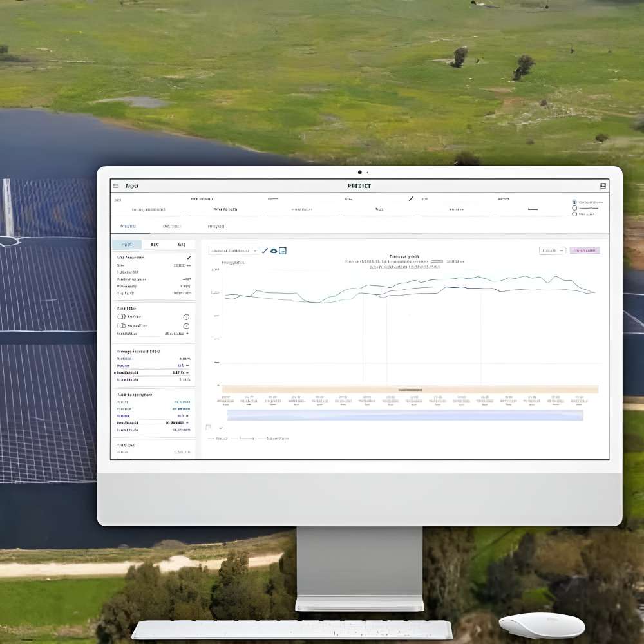644x644 pixels.
Task: Select the leftmost sub-tab atop the side panel
Action: 127,244
